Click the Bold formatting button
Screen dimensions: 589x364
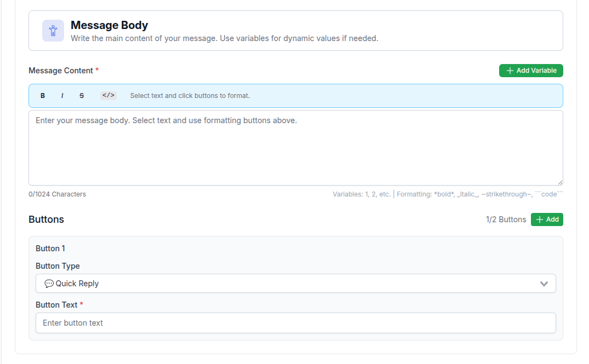[43, 96]
